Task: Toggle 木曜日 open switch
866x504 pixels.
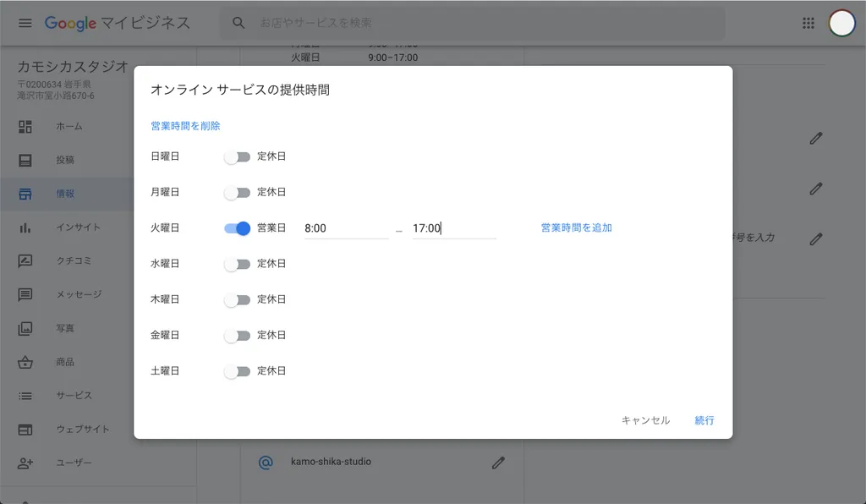Action: 237,299
